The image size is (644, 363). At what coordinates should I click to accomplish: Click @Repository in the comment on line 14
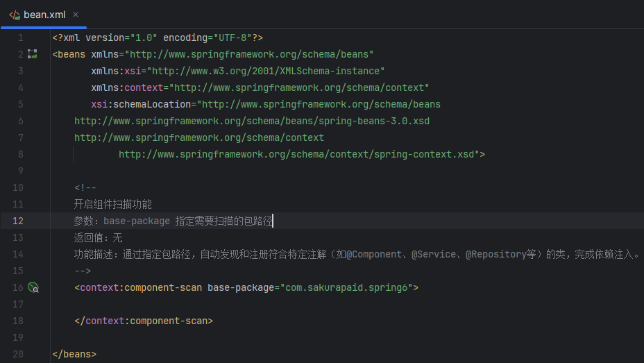[495, 254]
